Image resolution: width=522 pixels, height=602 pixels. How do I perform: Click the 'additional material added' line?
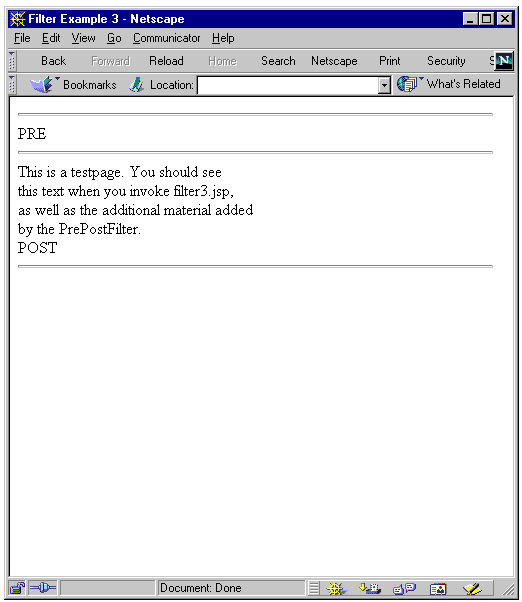point(135,210)
